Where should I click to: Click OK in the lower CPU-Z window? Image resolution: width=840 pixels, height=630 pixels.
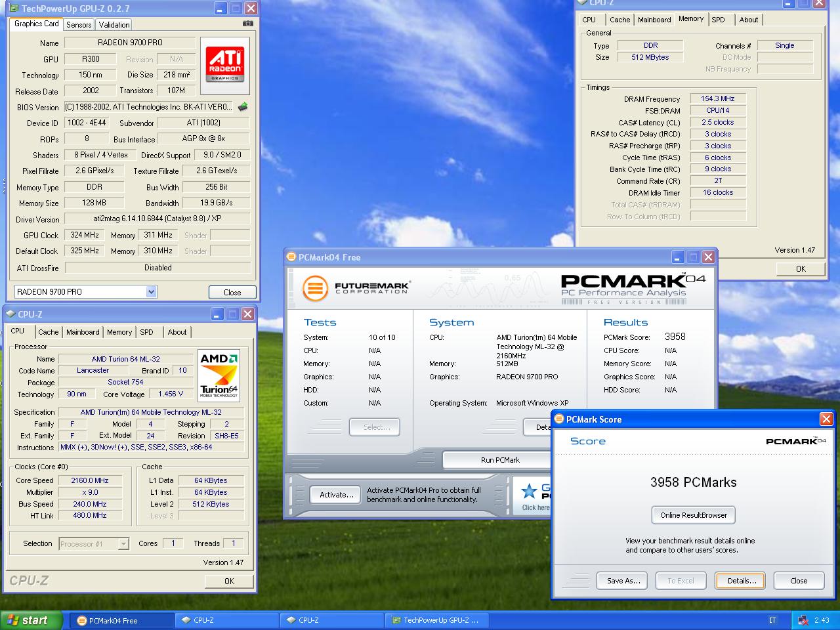click(229, 581)
